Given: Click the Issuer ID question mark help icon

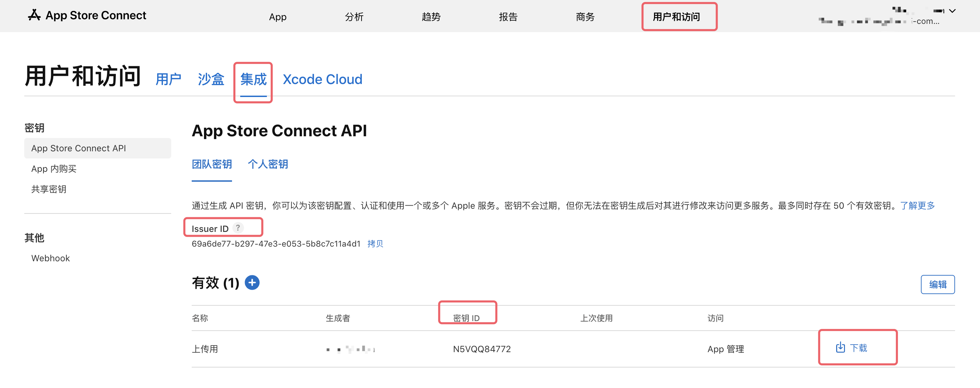Looking at the screenshot, I should [238, 228].
